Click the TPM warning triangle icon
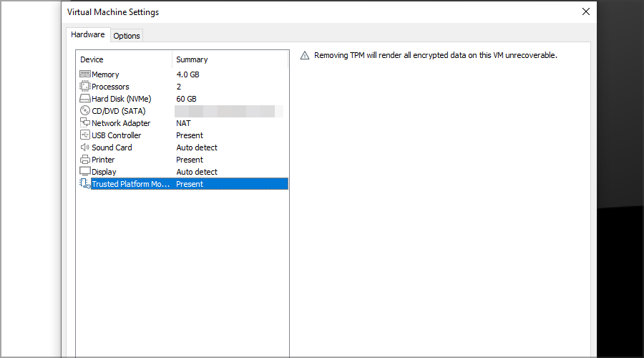644x358 pixels. (x=304, y=55)
